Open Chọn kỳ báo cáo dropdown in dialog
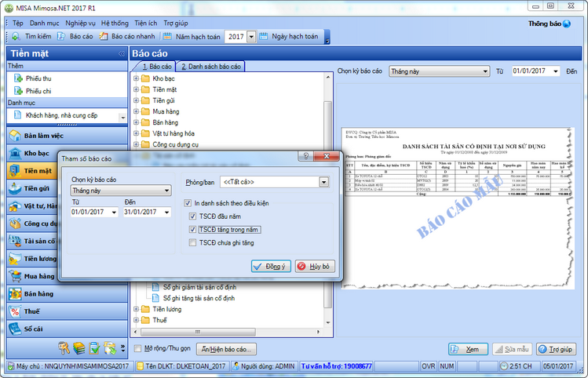Image resolution: width=588 pixels, height=378 pixels. (121, 191)
